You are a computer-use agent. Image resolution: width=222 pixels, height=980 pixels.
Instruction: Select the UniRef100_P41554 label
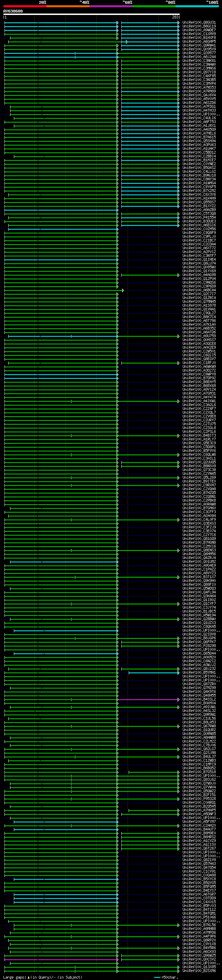pos(199,217)
